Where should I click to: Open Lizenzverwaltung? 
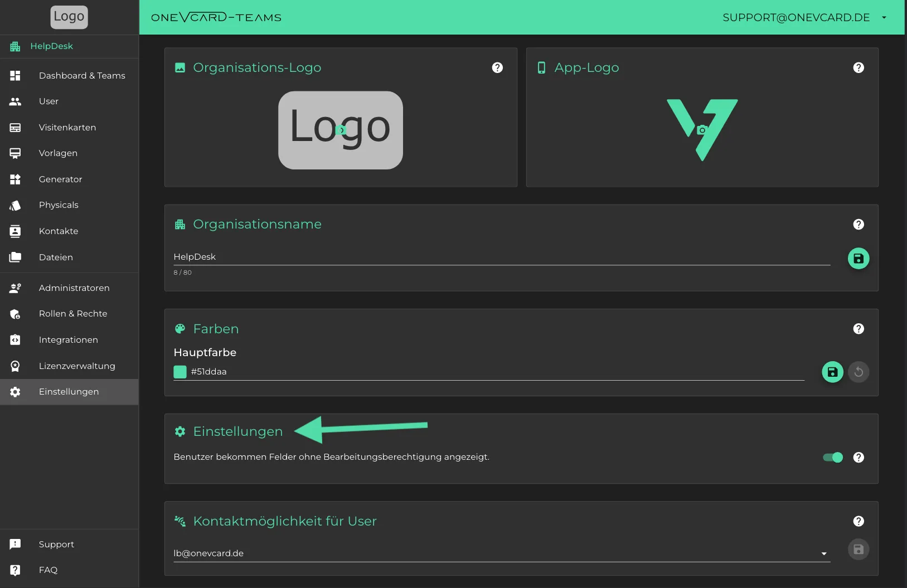click(69, 366)
